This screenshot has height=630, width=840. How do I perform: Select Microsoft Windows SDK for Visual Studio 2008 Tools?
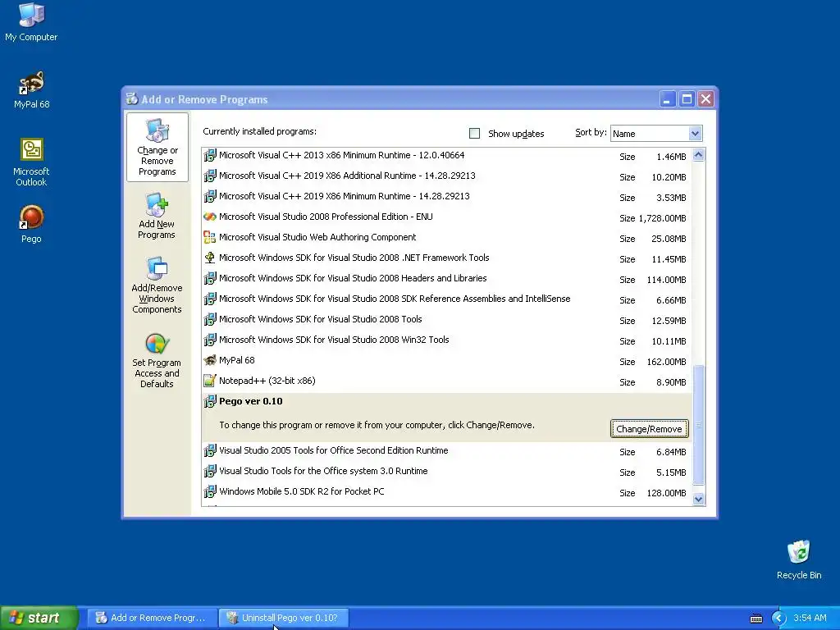pos(321,319)
